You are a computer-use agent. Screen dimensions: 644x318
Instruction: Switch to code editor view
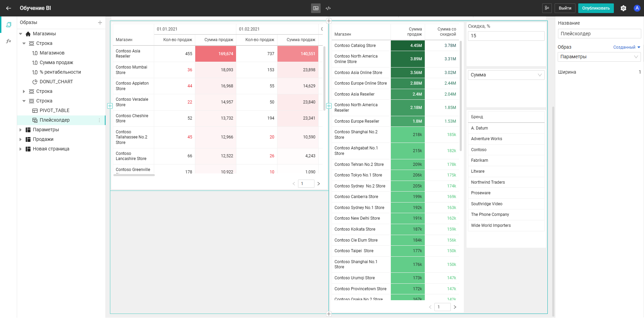(328, 8)
